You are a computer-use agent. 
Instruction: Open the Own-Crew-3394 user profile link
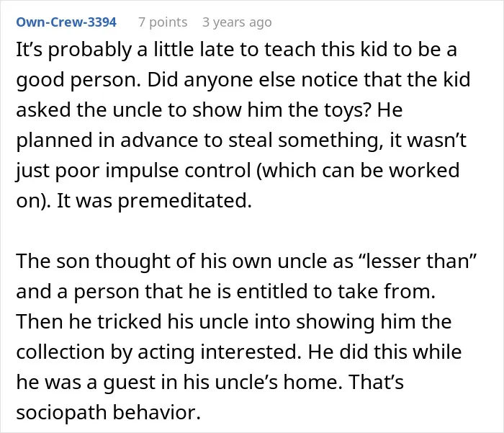pos(66,22)
